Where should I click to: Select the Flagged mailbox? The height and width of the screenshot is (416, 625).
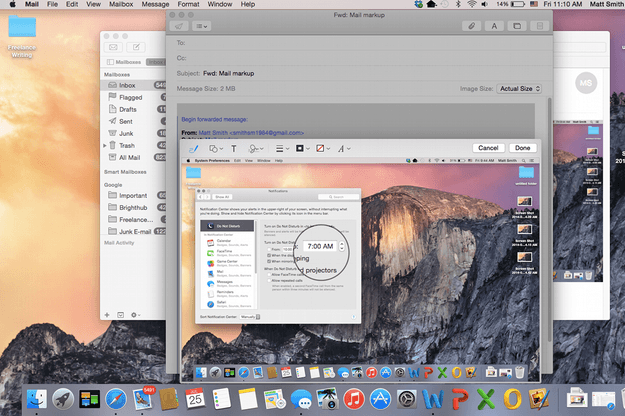(x=134, y=97)
